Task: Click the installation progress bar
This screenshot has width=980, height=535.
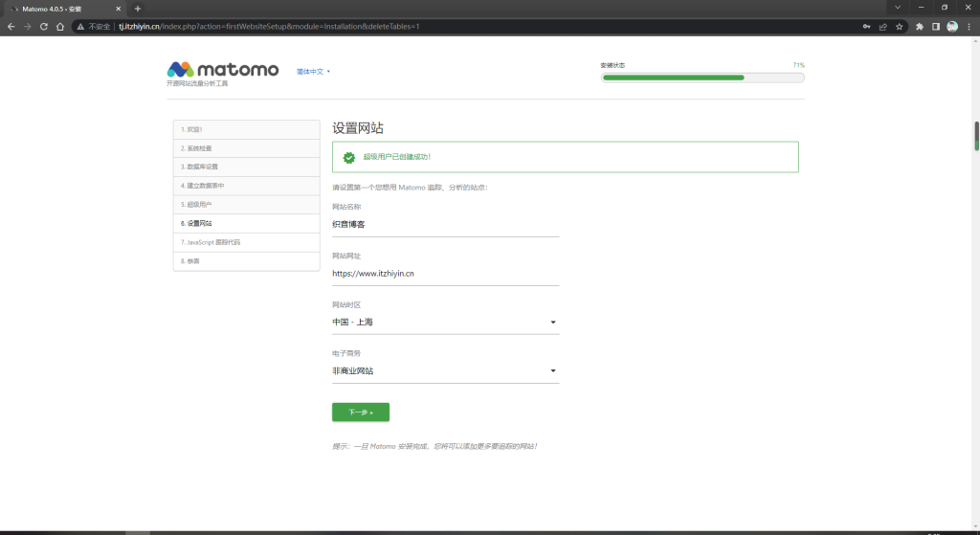Action: 702,78
